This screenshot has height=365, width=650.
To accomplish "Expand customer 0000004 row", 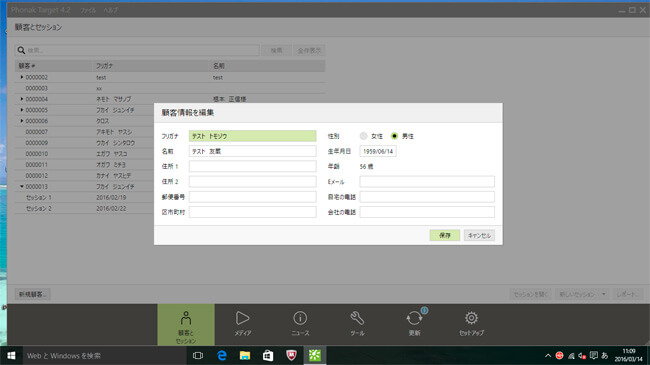I will click(x=22, y=99).
